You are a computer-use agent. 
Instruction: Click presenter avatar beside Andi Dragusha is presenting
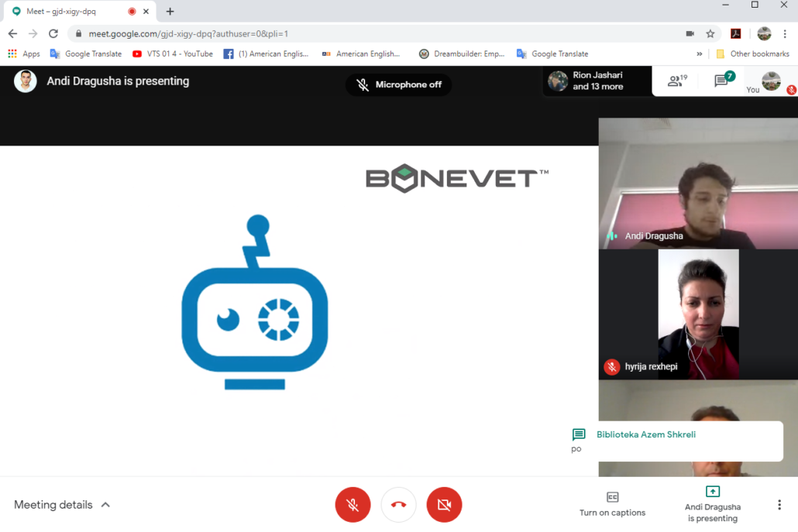[26, 81]
